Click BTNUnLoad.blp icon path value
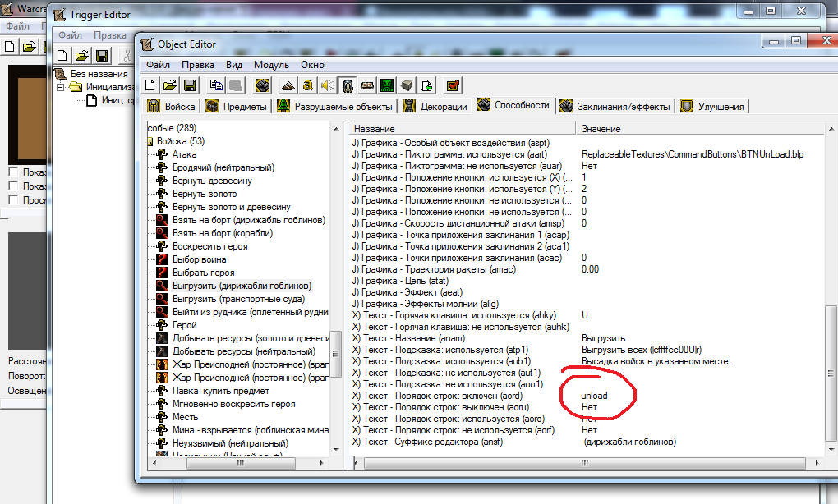The image size is (838, 504). pos(693,154)
